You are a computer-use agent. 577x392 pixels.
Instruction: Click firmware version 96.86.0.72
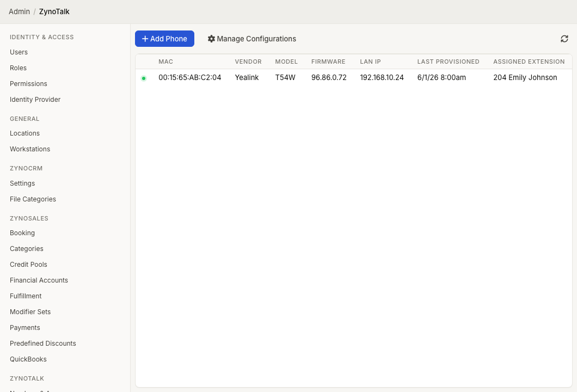click(x=329, y=78)
